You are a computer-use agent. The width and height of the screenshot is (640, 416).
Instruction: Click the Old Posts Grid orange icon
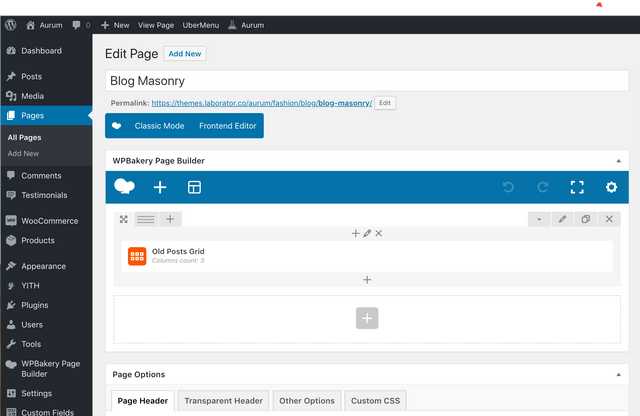[x=137, y=256]
